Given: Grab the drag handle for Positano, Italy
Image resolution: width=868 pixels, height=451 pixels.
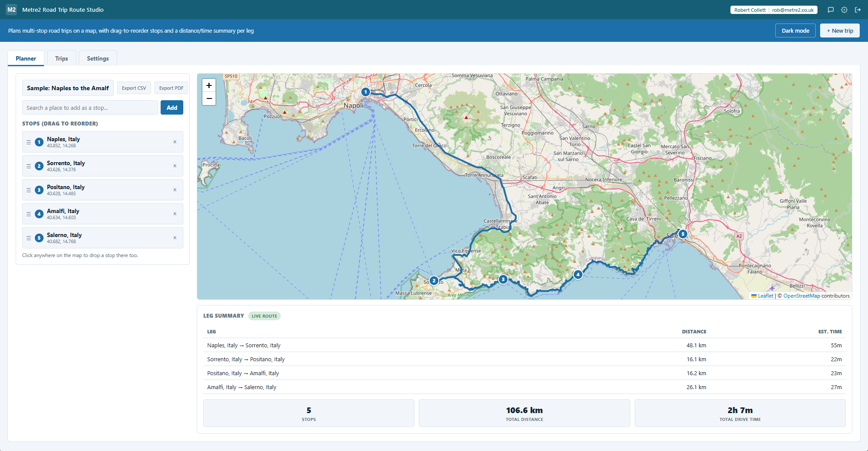Looking at the screenshot, I should (x=29, y=190).
